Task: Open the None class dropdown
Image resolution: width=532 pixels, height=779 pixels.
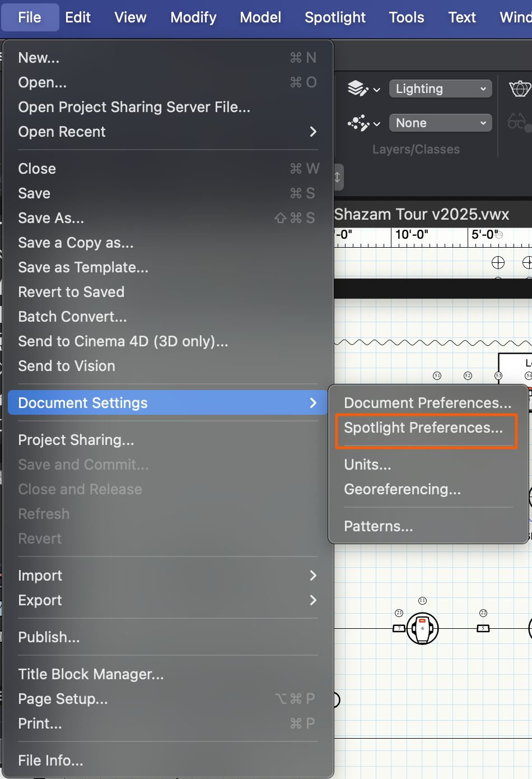Action: [x=440, y=123]
